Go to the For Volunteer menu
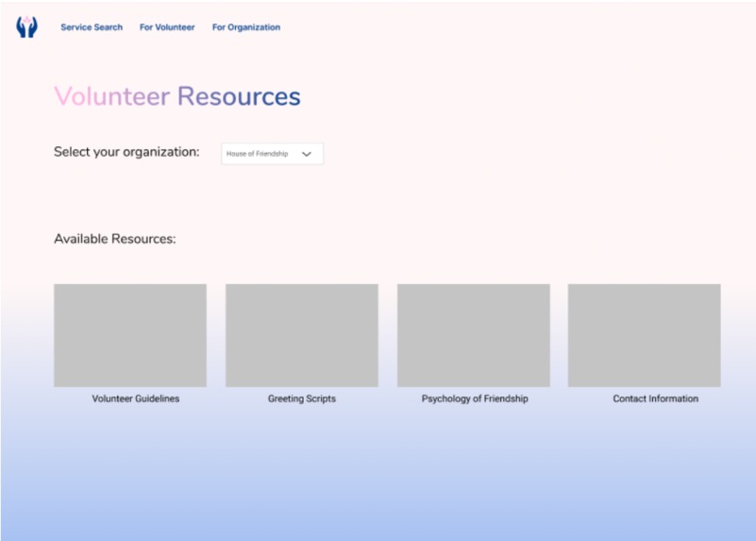 click(167, 27)
